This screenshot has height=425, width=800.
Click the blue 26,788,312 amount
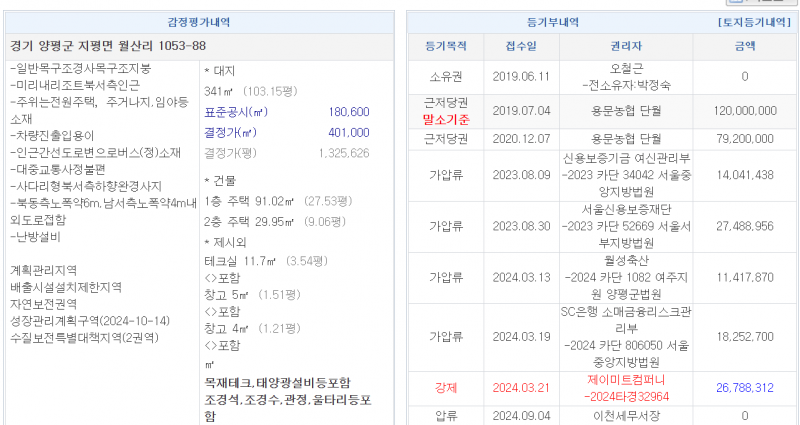(745, 387)
